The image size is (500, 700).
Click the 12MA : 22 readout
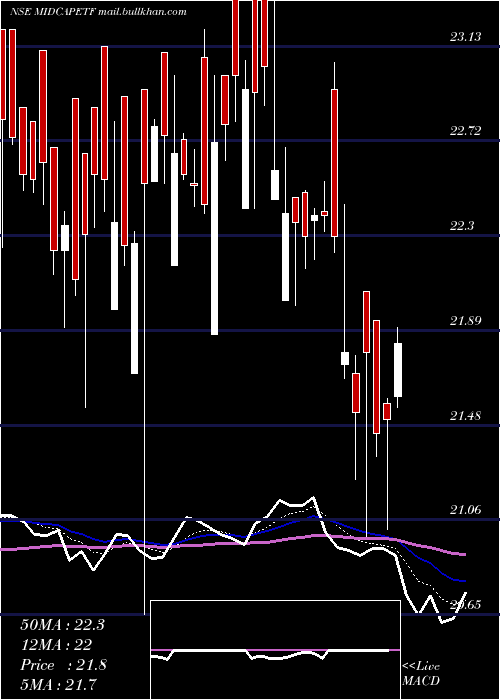[x=56, y=645]
